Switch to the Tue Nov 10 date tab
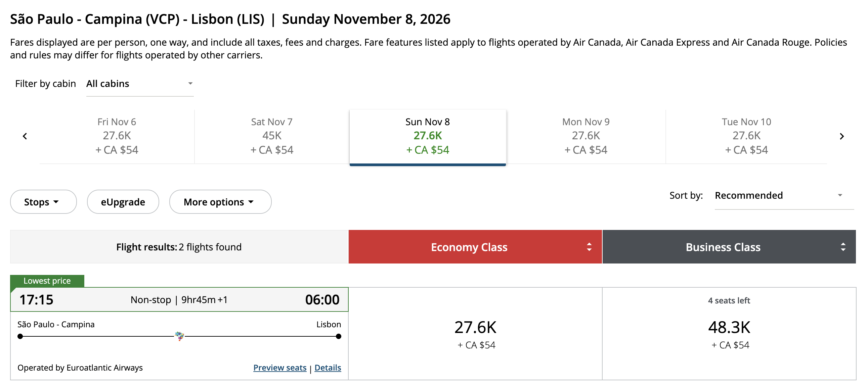The width and height of the screenshot is (868, 384). coord(746,136)
